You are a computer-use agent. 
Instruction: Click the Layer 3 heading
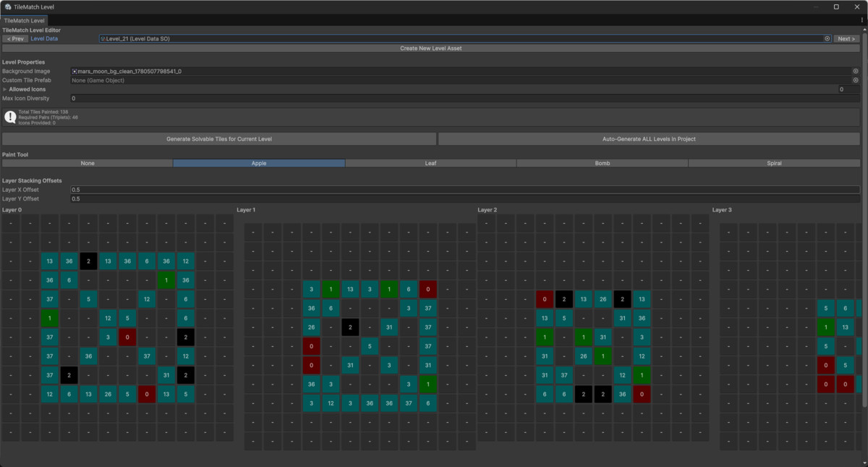pos(722,210)
